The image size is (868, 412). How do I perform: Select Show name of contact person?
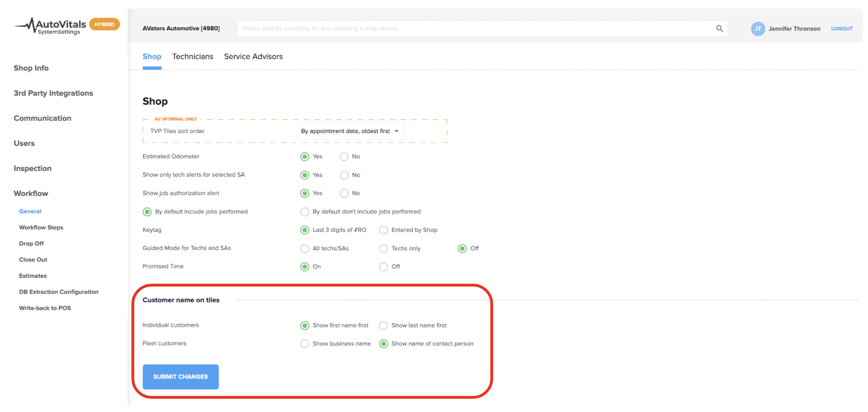[384, 344]
